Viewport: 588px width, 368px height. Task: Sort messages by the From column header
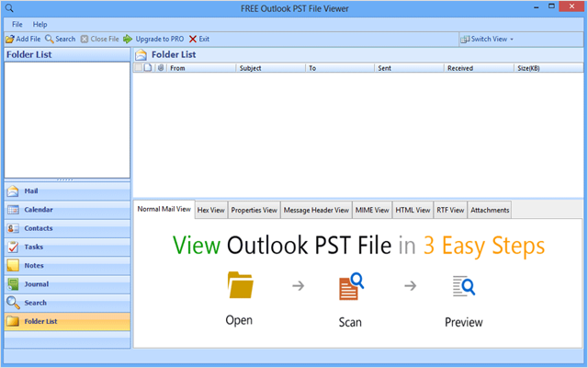click(x=201, y=68)
